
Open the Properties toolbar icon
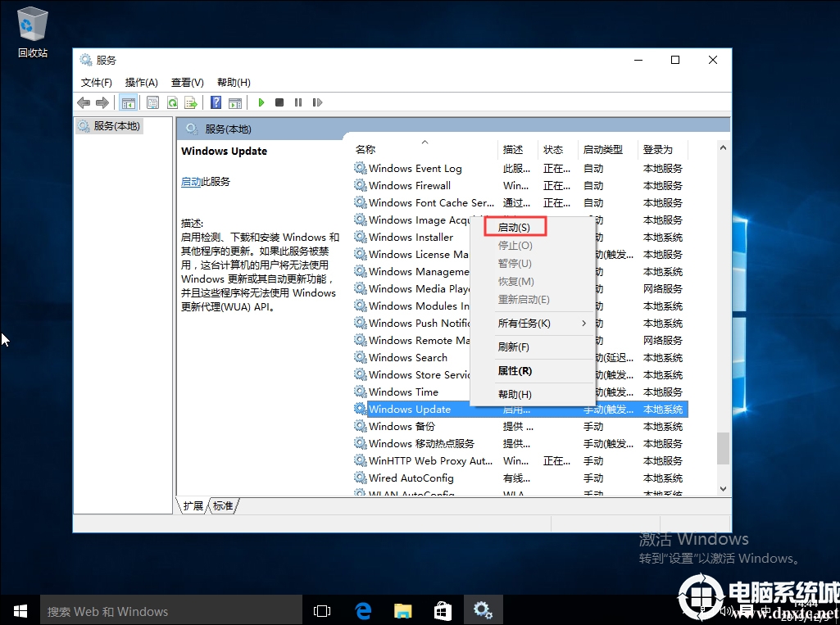(x=152, y=102)
